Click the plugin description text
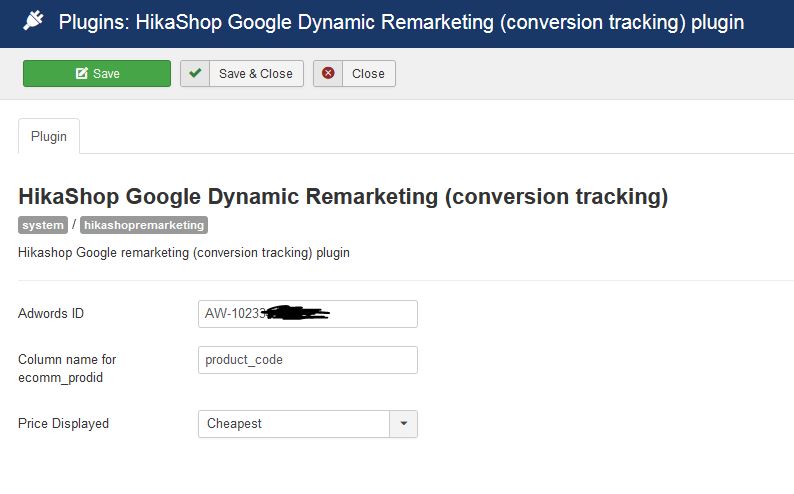Image resolution: width=794 pixels, height=494 pixels. 184,253
